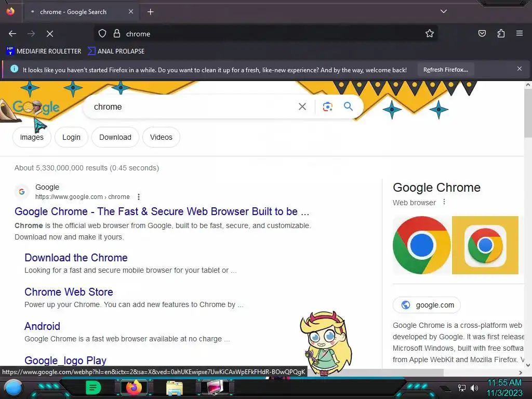Screen dimensions: 532x399
Task: Click the scroll up arrow on page scrollbar
Action: 528,85
